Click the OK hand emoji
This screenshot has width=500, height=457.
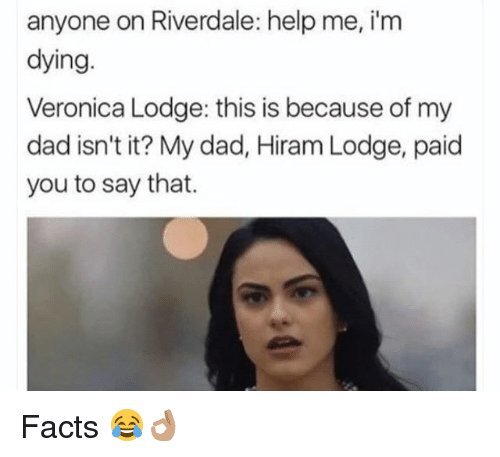click(164, 425)
